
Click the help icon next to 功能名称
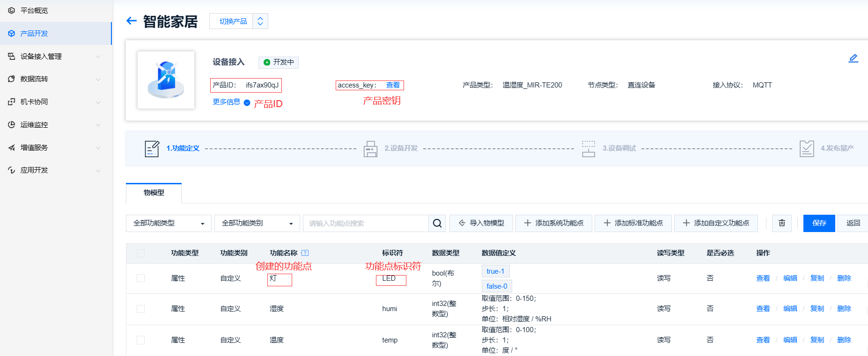pos(305,253)
